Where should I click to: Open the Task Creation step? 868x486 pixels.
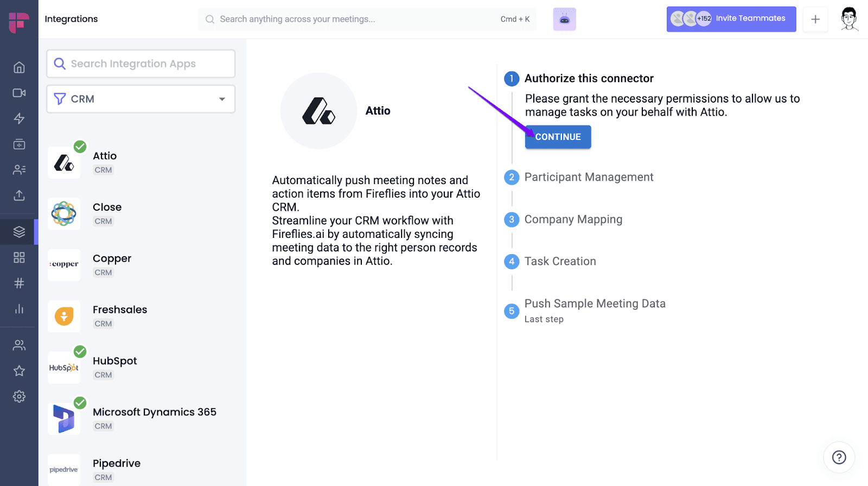(560, 261)
